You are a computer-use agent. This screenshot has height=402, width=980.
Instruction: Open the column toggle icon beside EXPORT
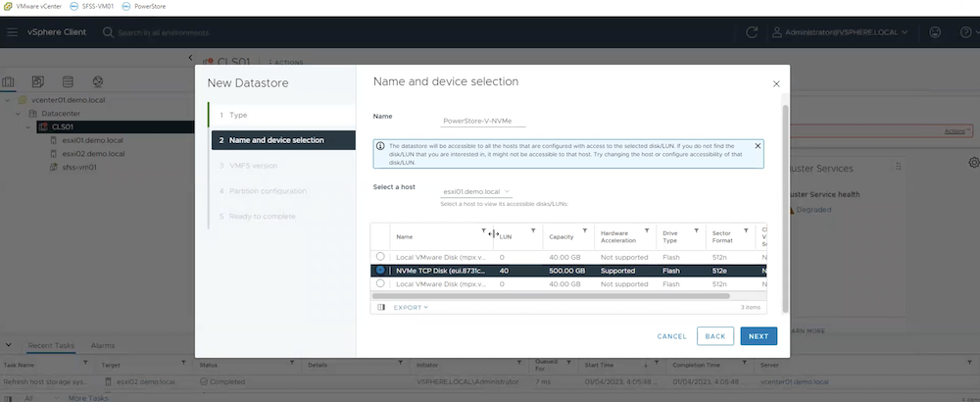click(381, 307)
